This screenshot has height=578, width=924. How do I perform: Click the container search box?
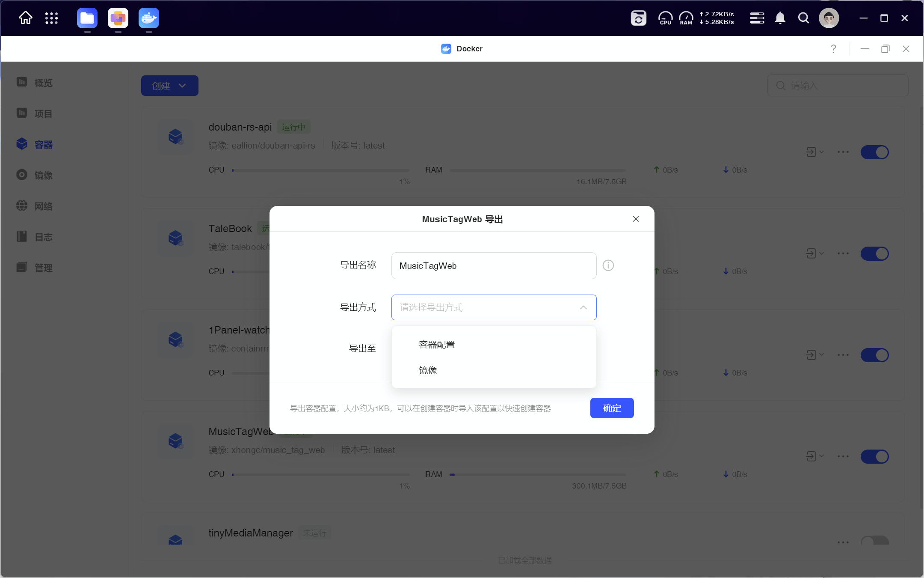[838, 86]
